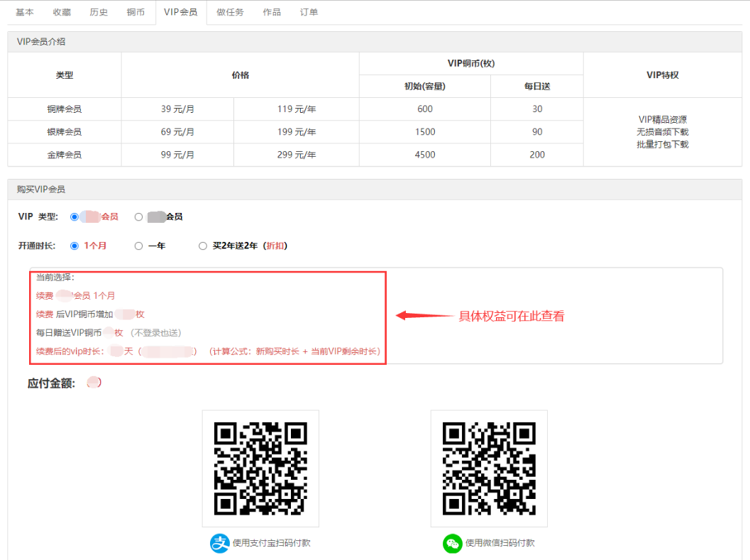Viewport: 750px width, 560px height.
Task: Click the WeChat logo icon
Action: [x=453, y=543]
